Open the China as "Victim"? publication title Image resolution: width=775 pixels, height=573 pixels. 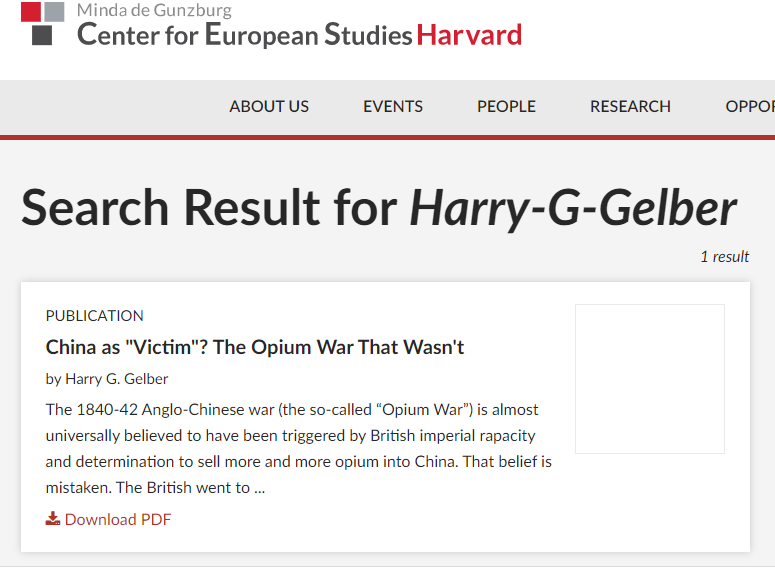coord(255,347)
